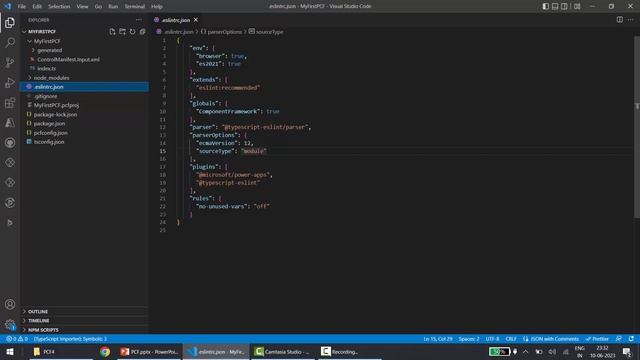Open the View menu
The image size is (640, 360).
[82, 6]
